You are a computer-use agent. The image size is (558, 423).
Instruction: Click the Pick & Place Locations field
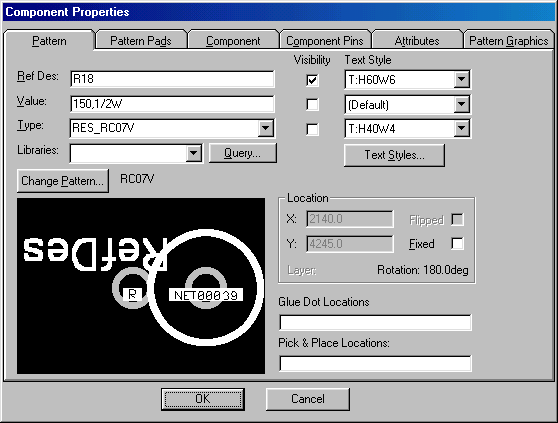click(375, 364)
